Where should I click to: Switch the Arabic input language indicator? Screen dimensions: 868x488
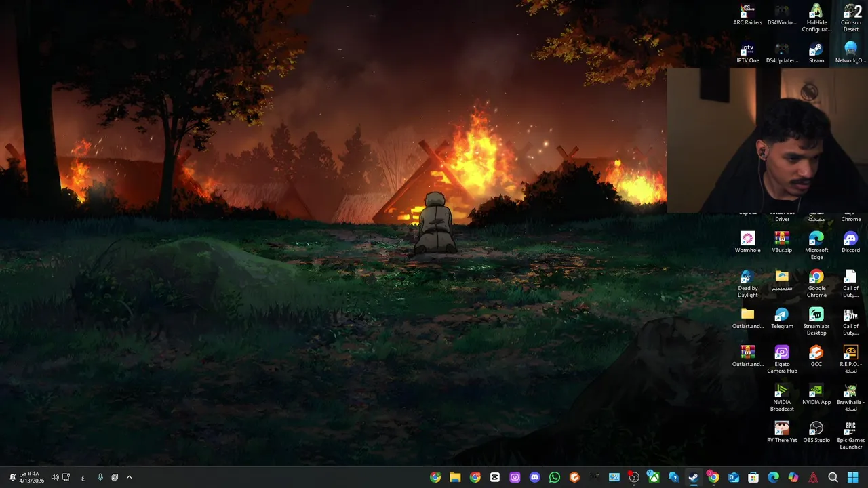[83, 477]
